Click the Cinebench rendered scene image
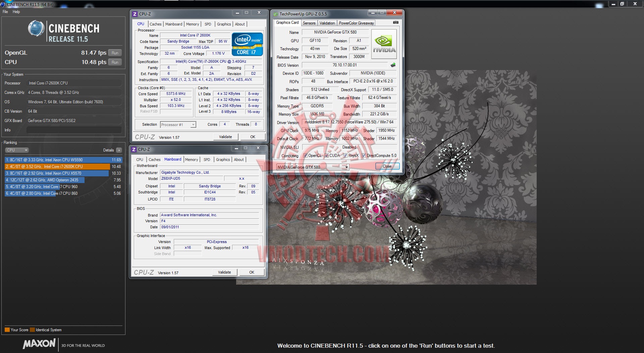The image size is (644, 353). (386, 177)
